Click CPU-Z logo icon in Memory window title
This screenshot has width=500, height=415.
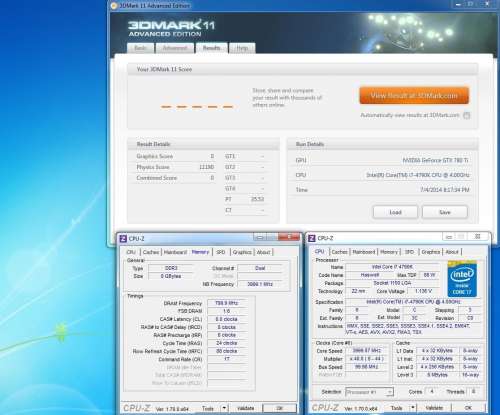123,238
